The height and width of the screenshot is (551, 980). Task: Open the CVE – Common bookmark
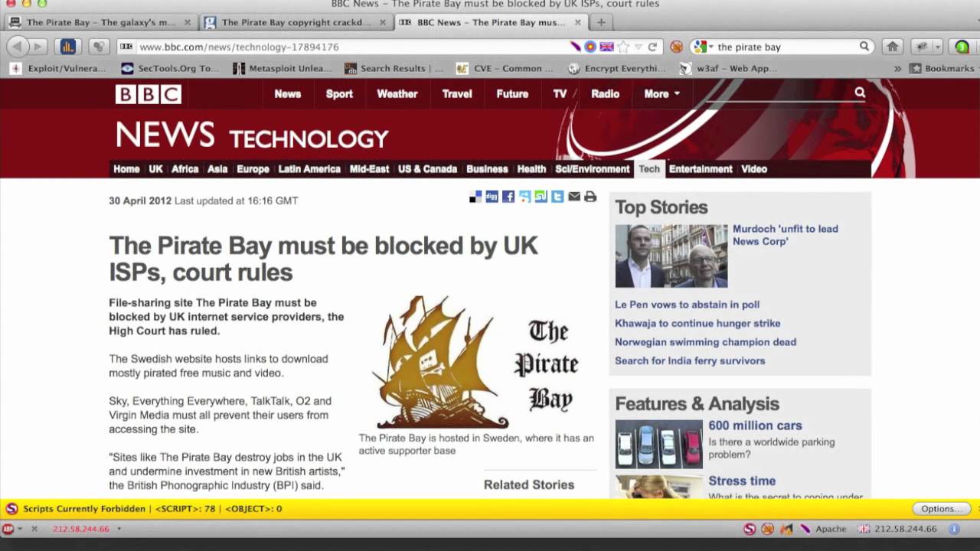pyautogui.click(x=505, y=68)
